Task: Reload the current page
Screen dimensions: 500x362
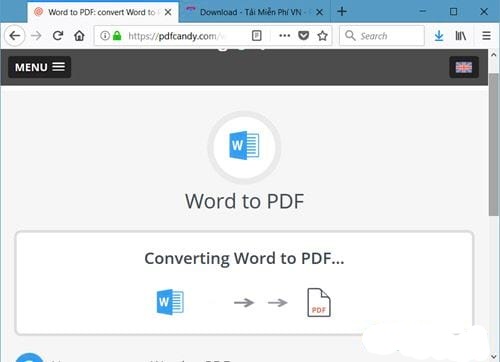Action: 58,35
